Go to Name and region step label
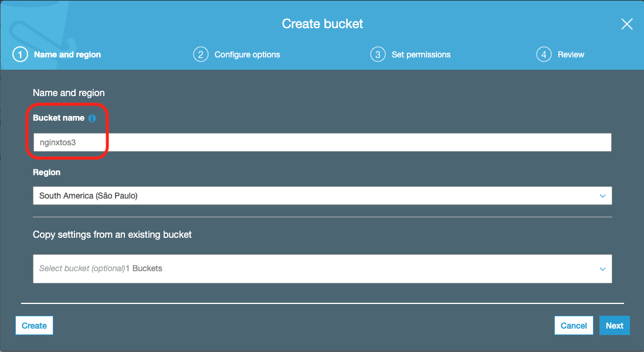Viewport: 644px width, 352px height. coord(67,54)
